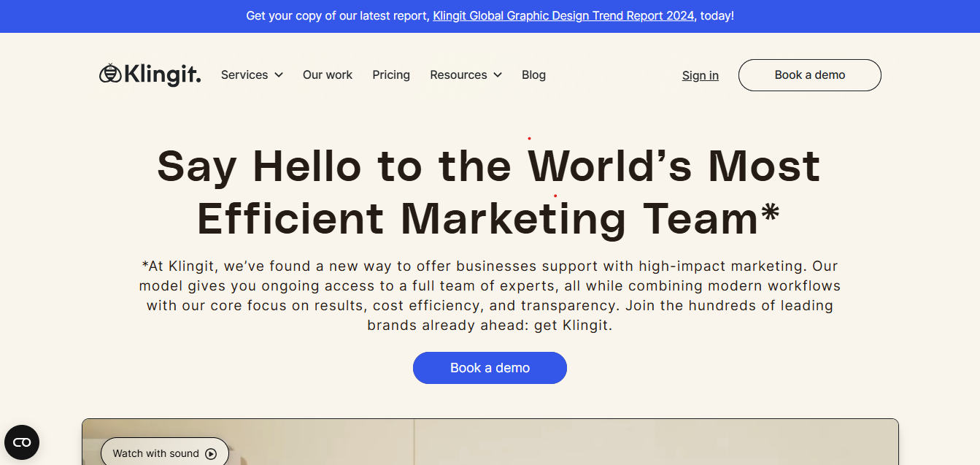
Task: Click the blue Book a demo button
Action: click(490, 368)
